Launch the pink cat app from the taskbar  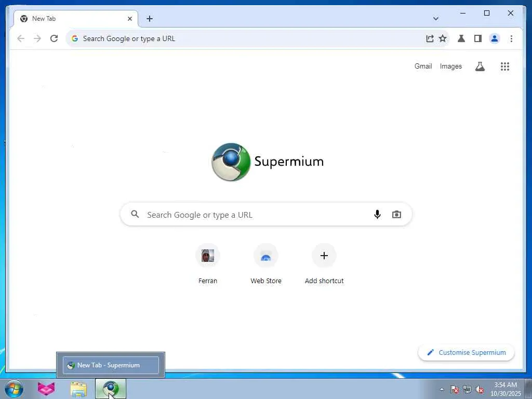(46, 389)
